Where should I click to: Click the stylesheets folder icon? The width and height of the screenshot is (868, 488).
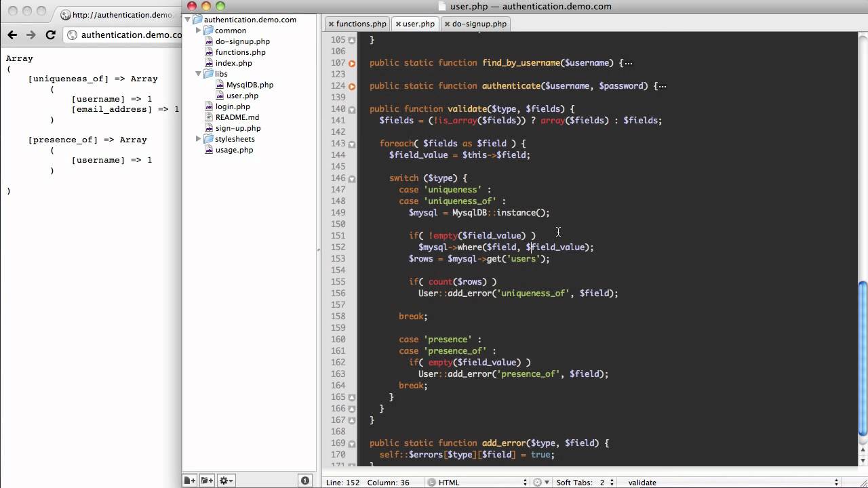[x=209, y=139]
